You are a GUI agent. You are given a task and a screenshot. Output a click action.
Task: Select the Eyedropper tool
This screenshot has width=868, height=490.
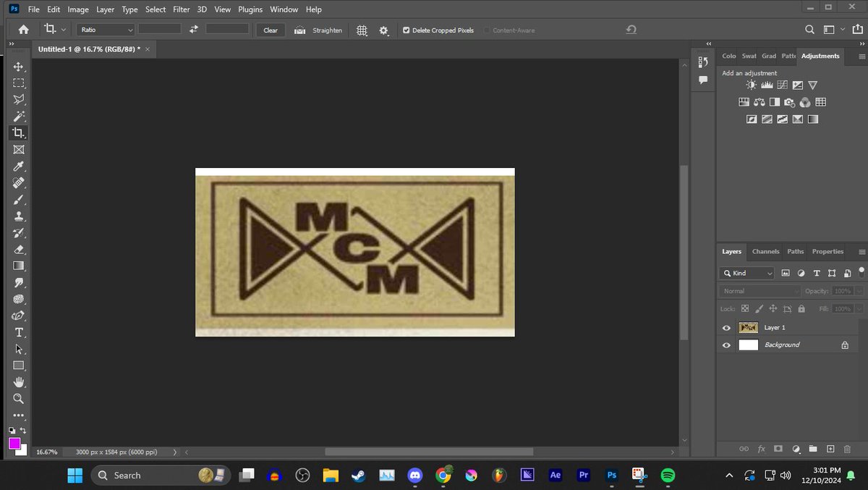(19, 166)
